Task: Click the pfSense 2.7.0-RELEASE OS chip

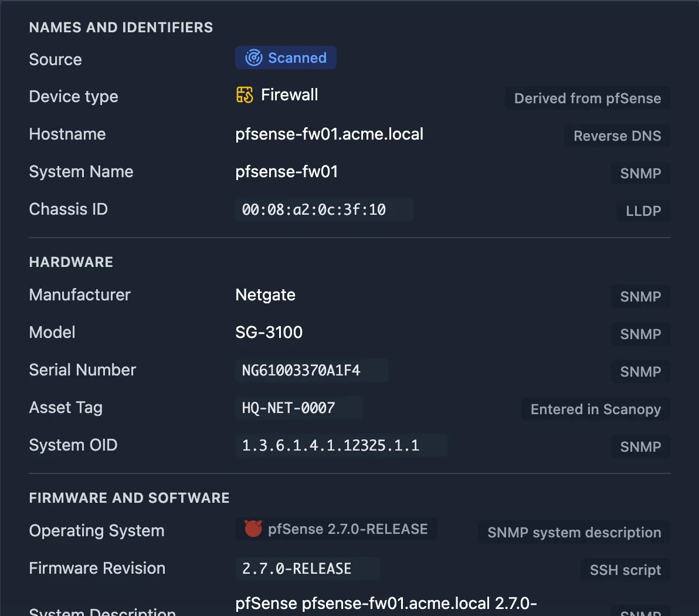Action: click(x=336, y=529)
